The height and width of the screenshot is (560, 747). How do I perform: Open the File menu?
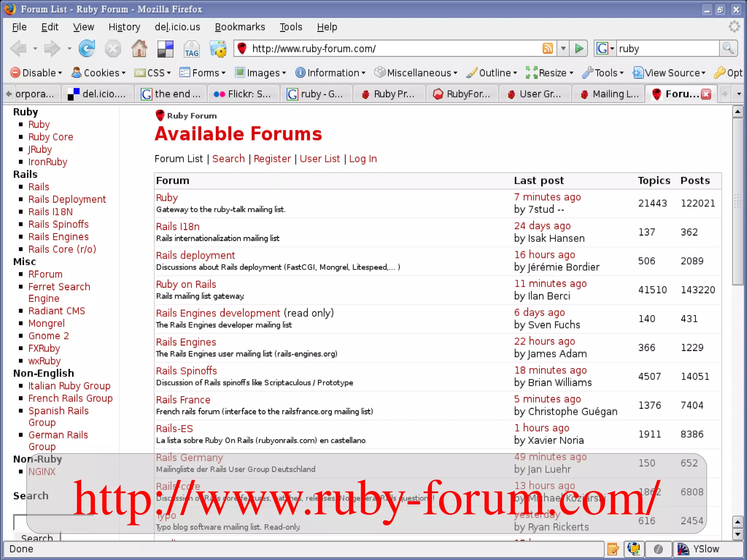click(19, 27)
